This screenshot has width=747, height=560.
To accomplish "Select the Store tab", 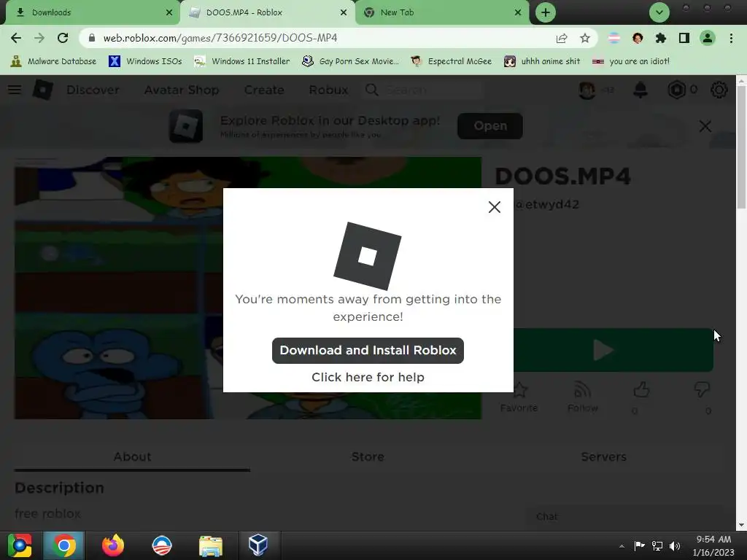I will [x=368, y=456].
